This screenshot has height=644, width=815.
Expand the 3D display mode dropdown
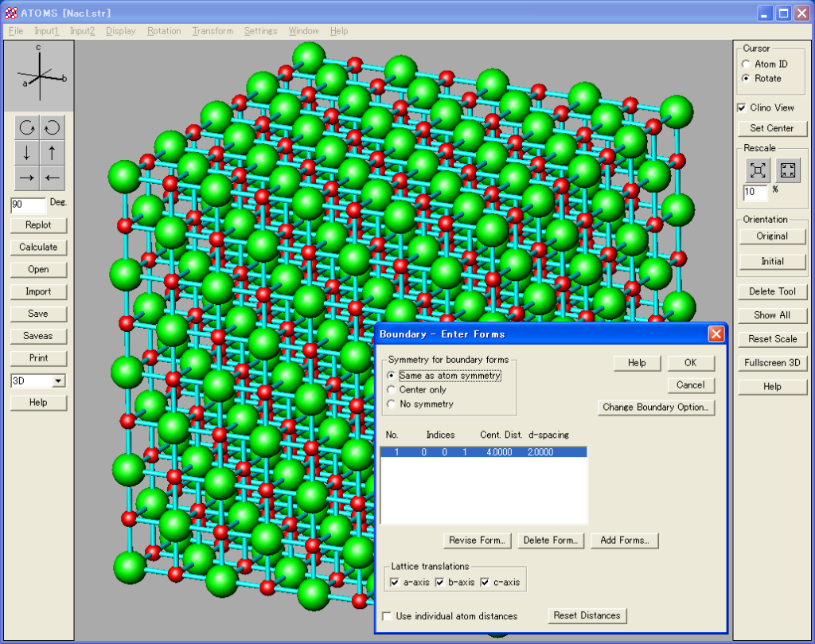pyautogui.click(x=58, y=381)
